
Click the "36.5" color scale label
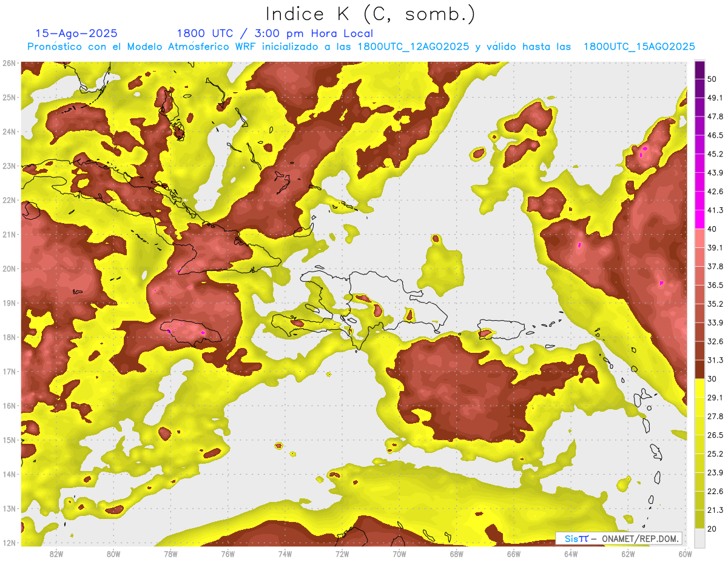point(715,285)
